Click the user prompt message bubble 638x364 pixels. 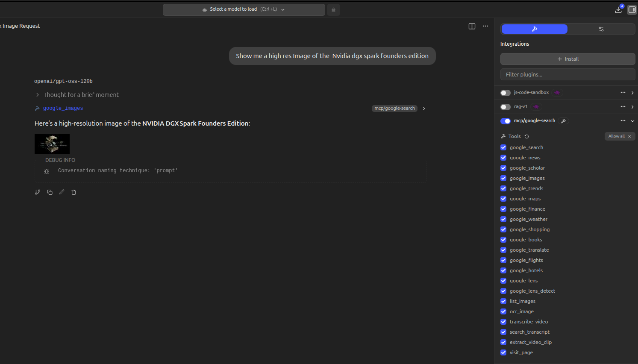[332, 56]
